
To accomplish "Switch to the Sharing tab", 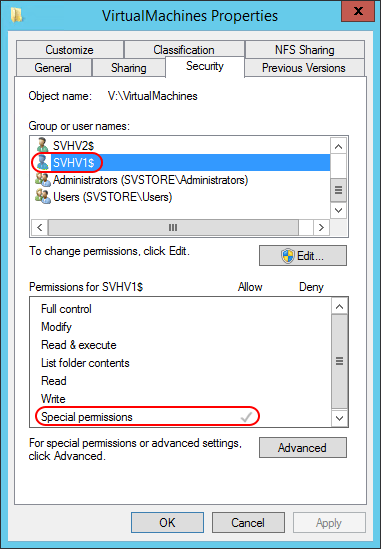I will coord(129,68).
